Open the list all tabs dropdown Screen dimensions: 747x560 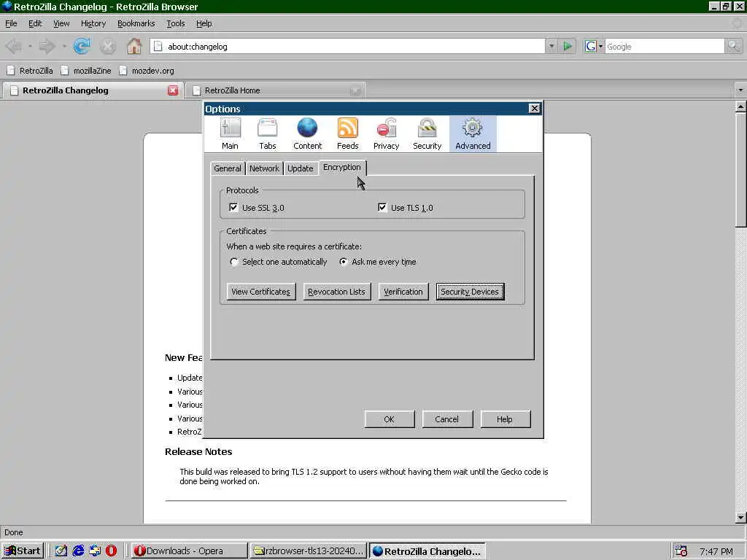[x=740, y=90]
